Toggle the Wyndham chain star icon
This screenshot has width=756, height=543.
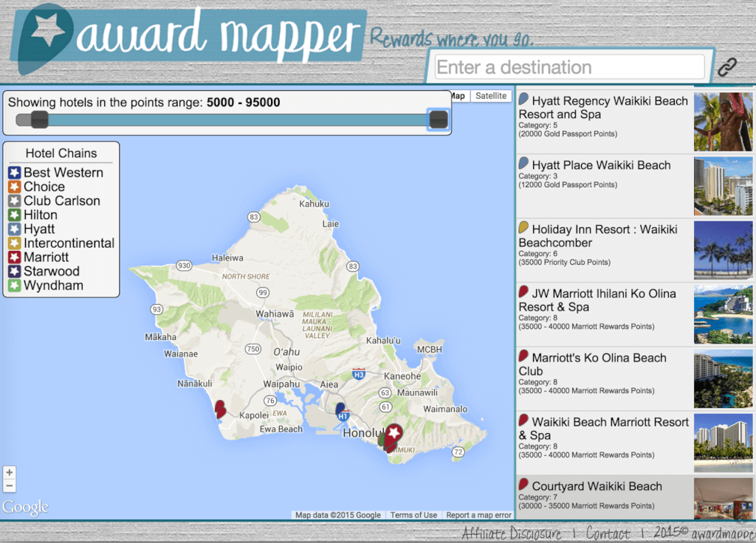[x=15, y=286]
